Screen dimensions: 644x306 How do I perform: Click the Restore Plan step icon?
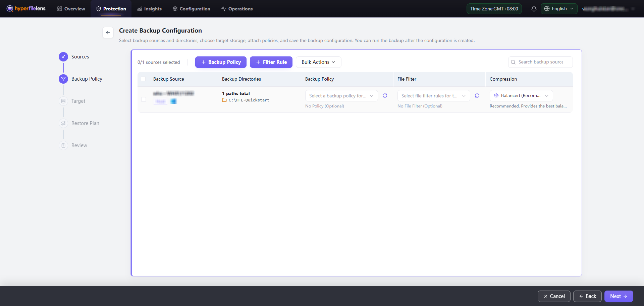pyautogui.click(x=63, y=123)
